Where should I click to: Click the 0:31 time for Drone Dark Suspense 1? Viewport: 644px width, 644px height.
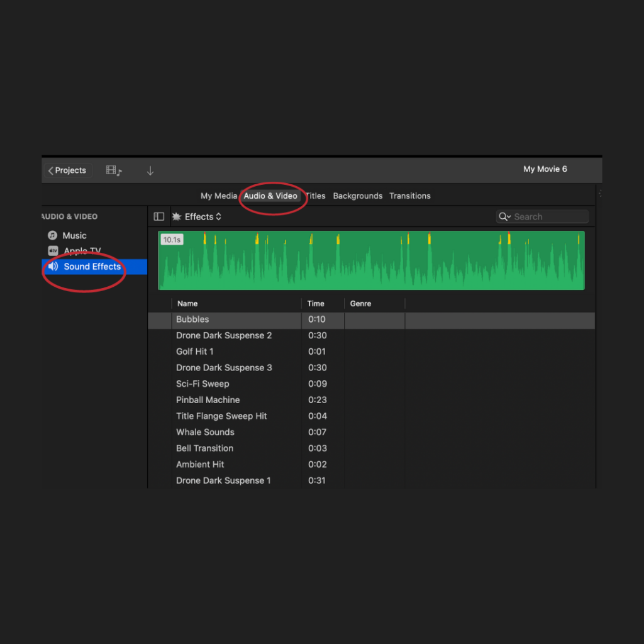click(317, 480)
